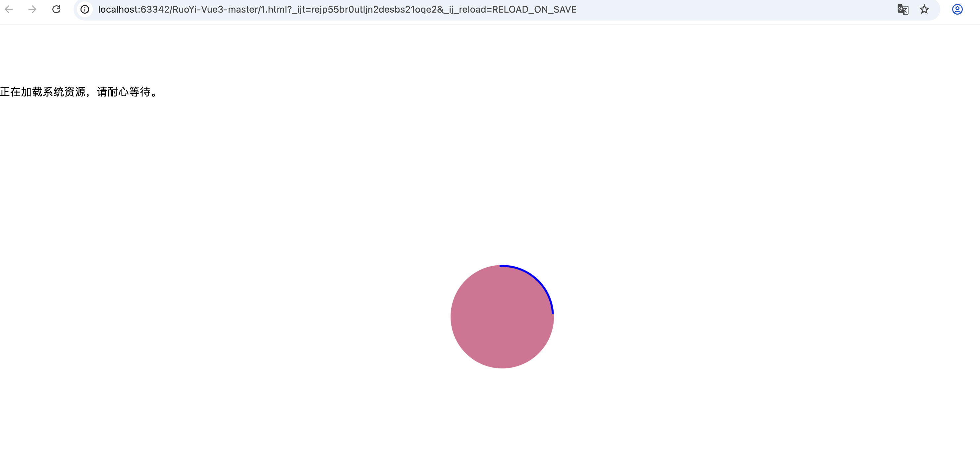980x449 pixels.
Task: Open the site information icon
Action: point(85,9)
